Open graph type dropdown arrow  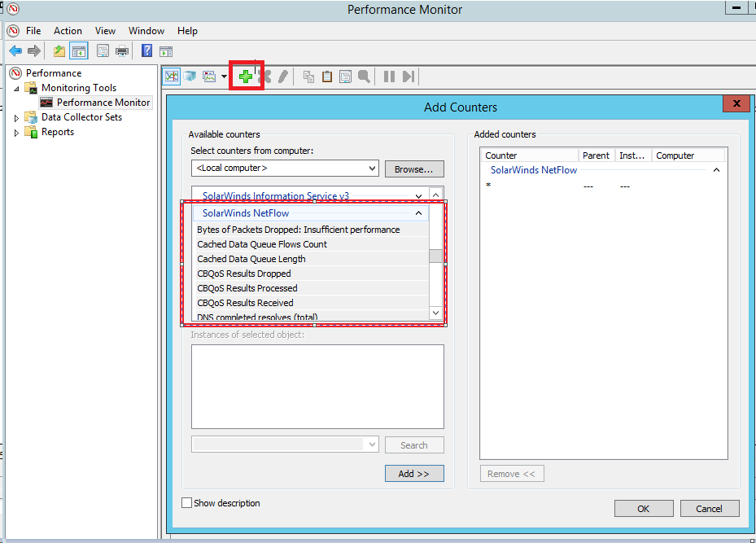224,77
